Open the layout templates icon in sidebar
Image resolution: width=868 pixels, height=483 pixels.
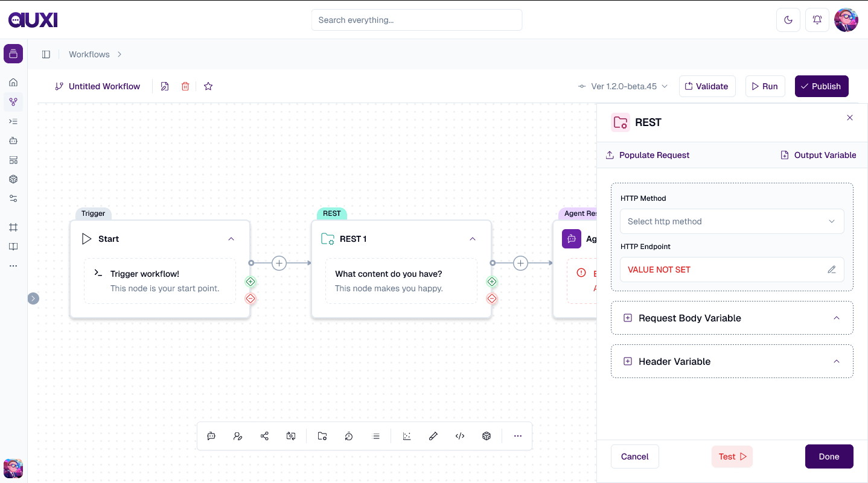pyautogui.click(x=13, y=160)
